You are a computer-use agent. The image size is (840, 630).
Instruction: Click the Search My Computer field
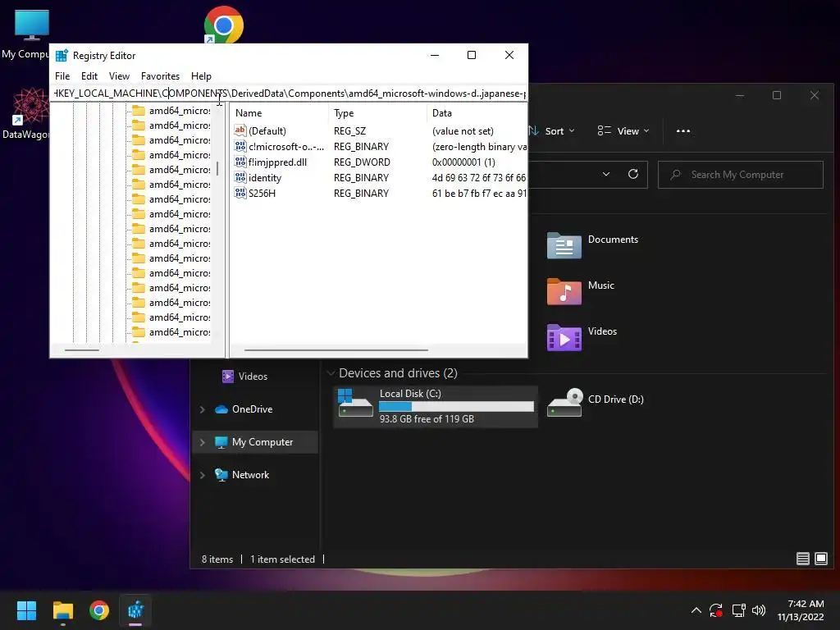[x=741, y=175]
